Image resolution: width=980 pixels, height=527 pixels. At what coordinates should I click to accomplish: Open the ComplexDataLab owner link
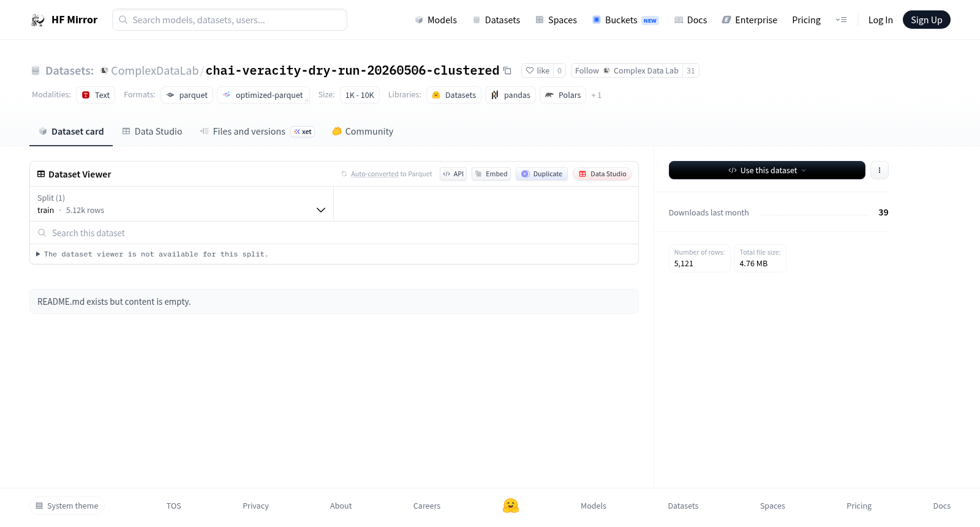point(154,70)
